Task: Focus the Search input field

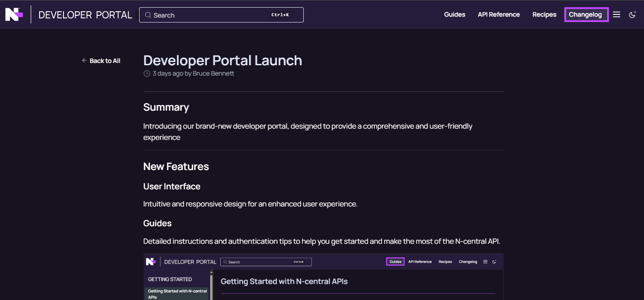Action: click(221, 15)
